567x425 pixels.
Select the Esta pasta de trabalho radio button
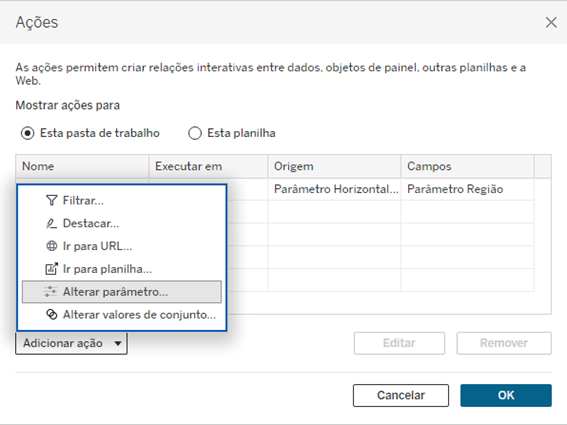pyautogui.click(x=27, y=133)
